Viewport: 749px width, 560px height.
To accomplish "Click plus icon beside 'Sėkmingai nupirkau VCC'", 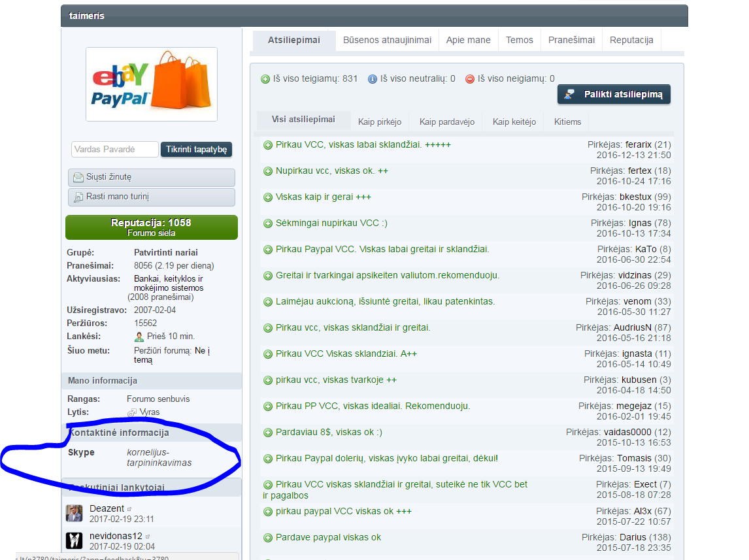I will tap(268, 223).
